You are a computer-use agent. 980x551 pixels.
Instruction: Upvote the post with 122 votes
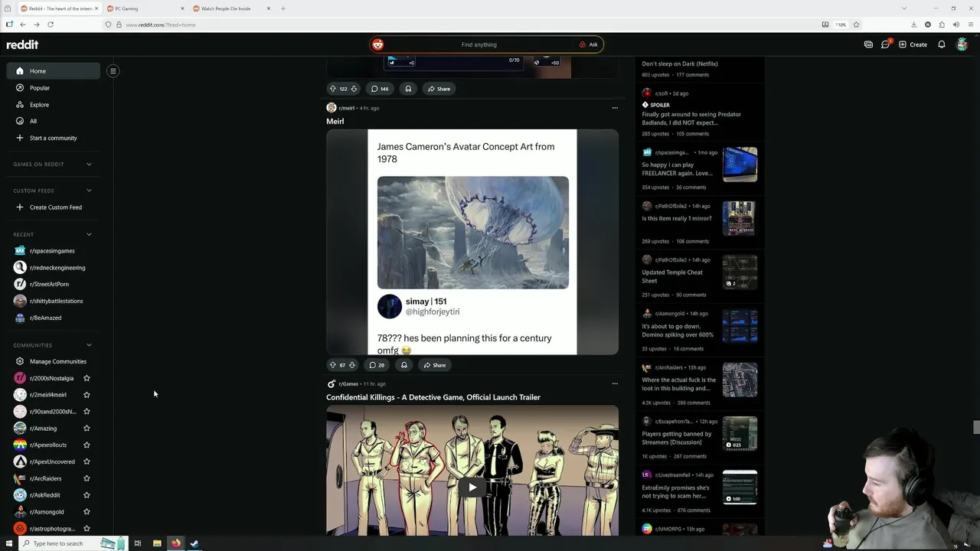(332, 89)
